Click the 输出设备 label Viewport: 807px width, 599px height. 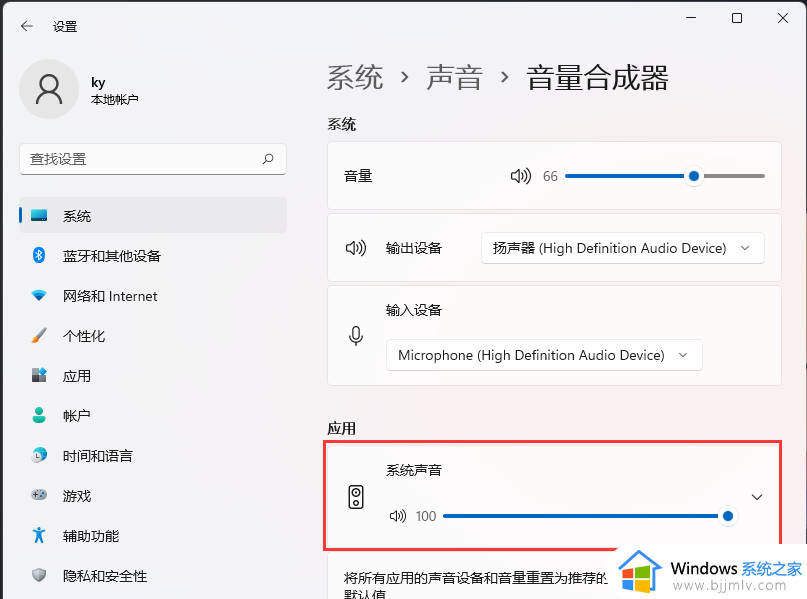[x=414, y=248]
